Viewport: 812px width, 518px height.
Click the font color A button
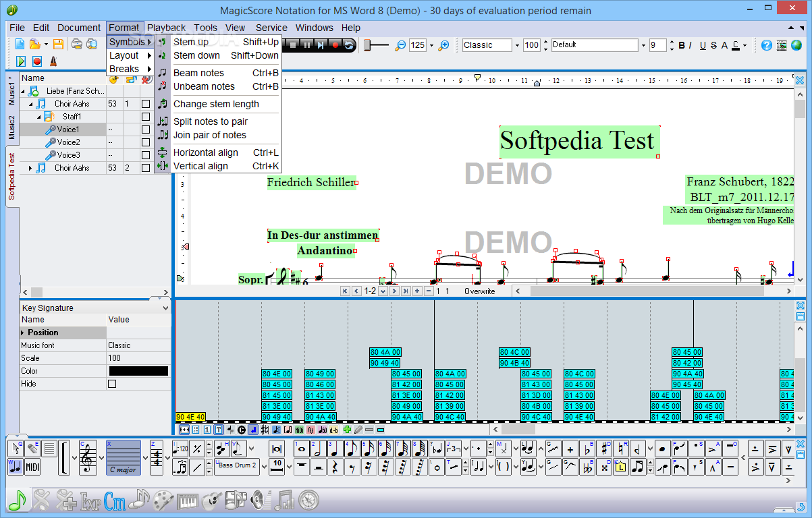click(724, 45)
